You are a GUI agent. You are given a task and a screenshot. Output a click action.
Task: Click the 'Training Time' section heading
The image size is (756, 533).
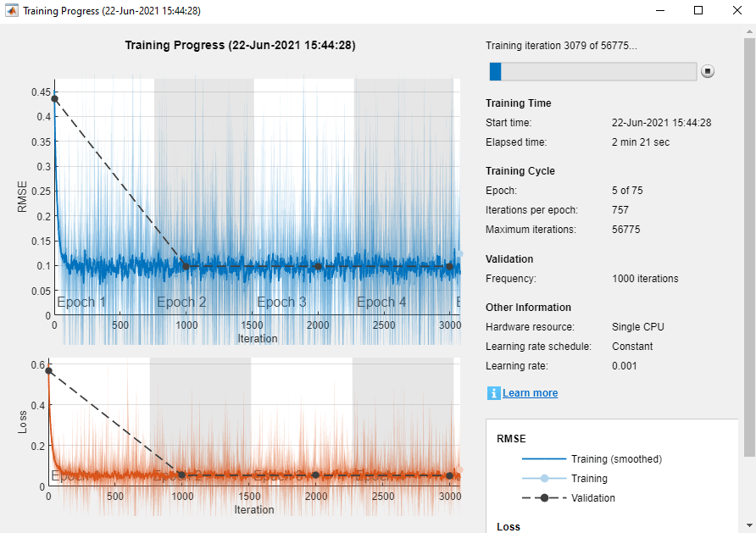pyautogui.click(x=519, y=103)
